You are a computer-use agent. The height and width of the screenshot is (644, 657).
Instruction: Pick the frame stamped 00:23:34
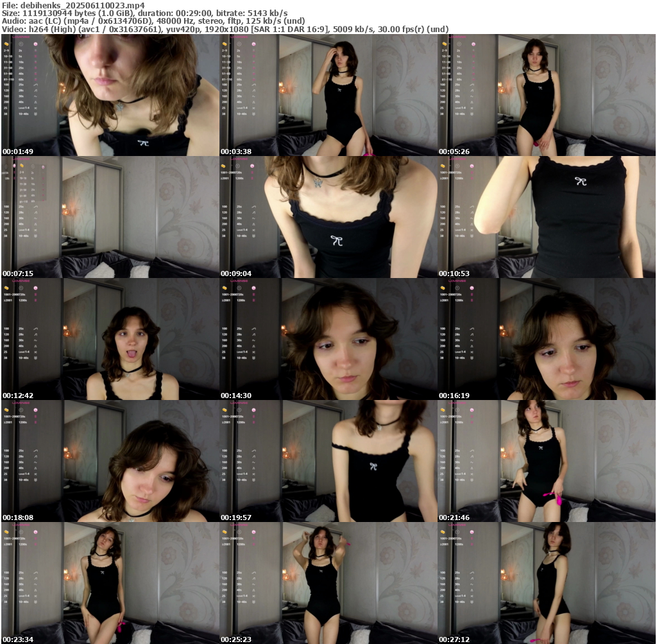110,583
